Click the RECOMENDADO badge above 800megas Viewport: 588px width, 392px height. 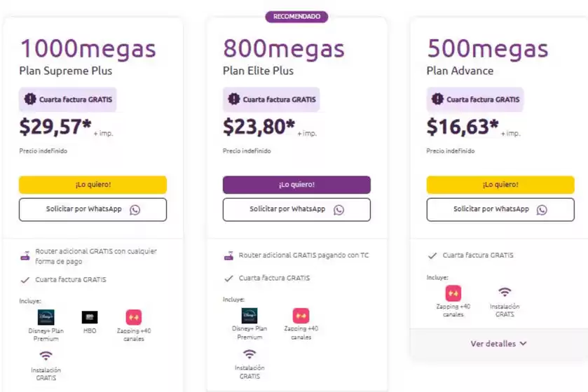tap(296, 17)
